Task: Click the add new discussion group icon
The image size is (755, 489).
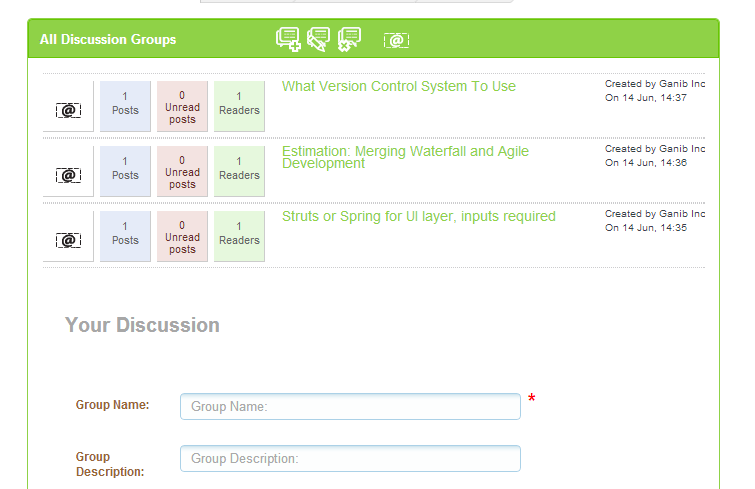Action: (288, 39)
